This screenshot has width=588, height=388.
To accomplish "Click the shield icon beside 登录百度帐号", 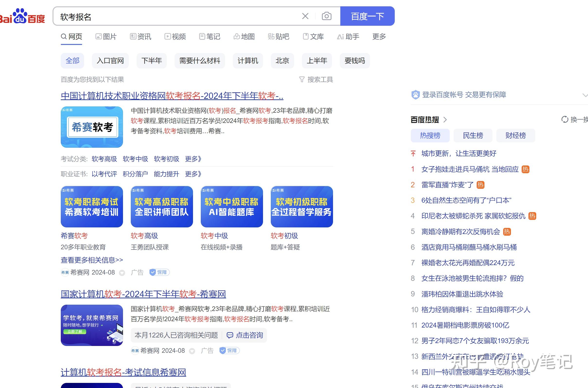I will tap(415, 95).
